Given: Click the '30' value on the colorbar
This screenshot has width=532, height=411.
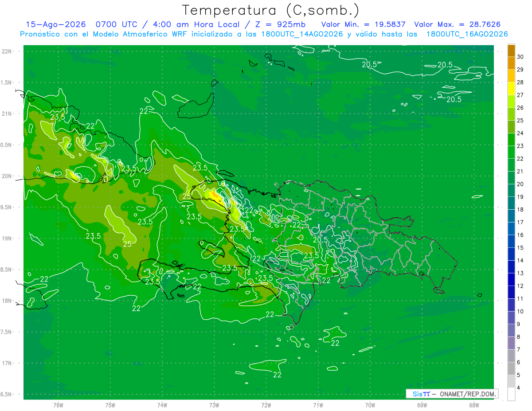Looking at the screenshot, I should [x=520, y=57].
